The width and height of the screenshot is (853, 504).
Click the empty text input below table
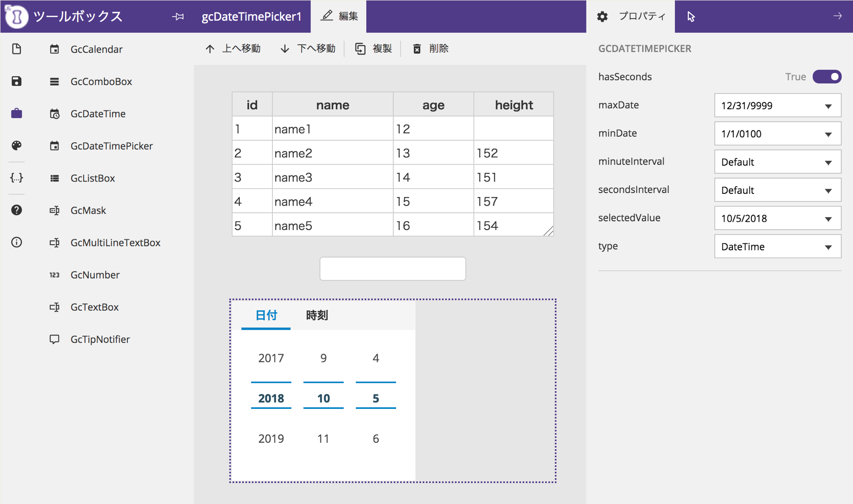point(393,269)
